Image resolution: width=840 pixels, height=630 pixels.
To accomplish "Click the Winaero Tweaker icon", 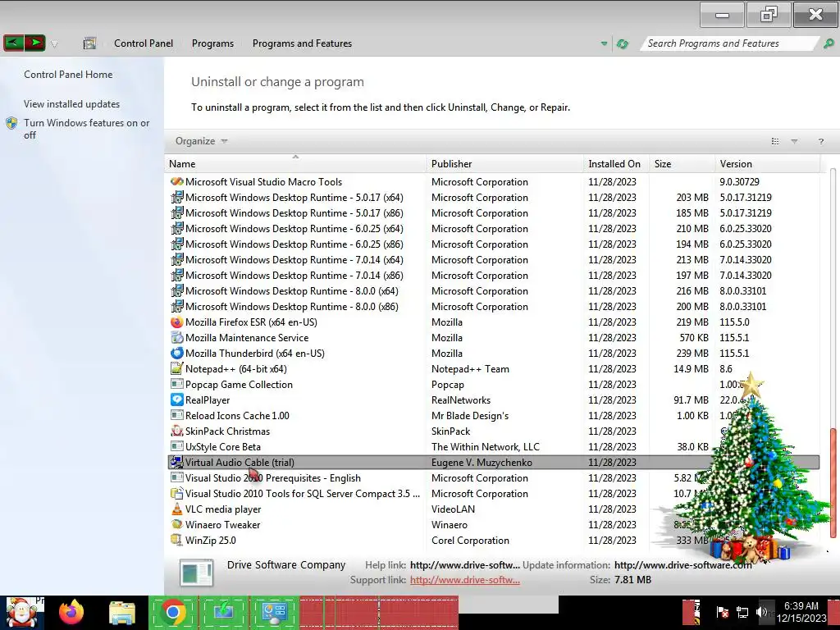I will click(177, 524).
